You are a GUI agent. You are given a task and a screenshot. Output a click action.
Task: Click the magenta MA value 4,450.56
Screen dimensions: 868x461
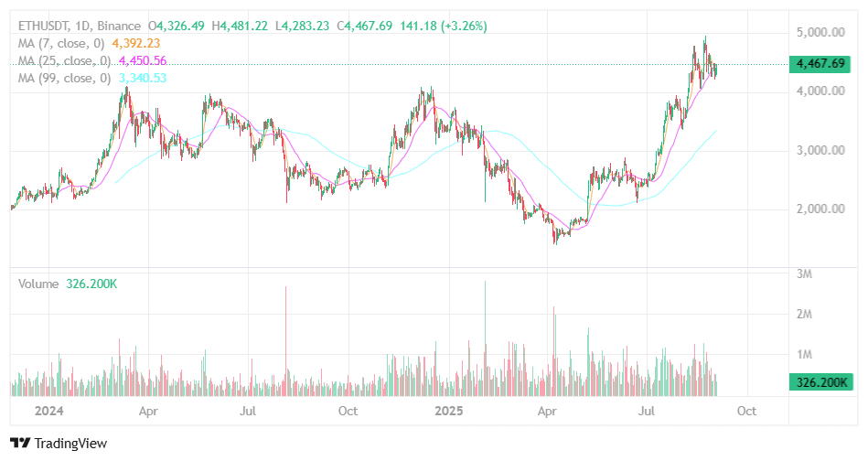pos(143,61)
